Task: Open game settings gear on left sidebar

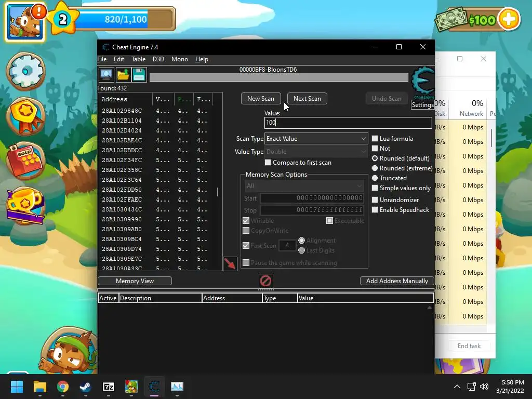Action: [26, 71]
